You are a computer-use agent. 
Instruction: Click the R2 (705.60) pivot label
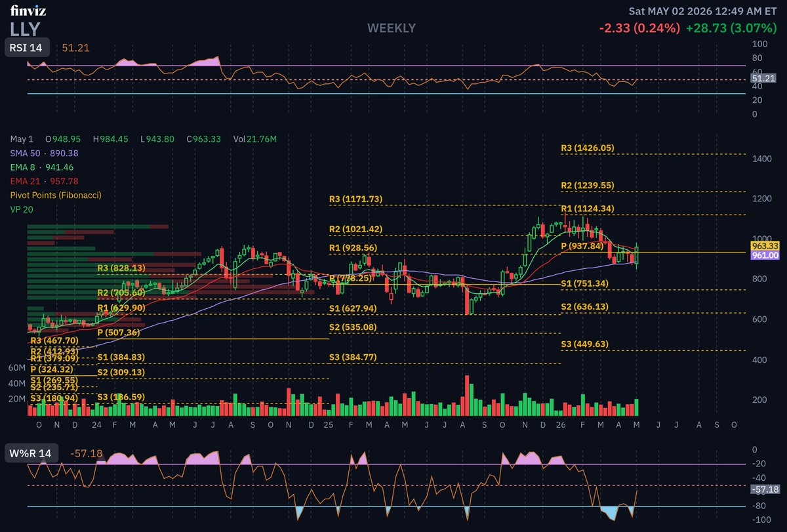click(x=121, y=293)
